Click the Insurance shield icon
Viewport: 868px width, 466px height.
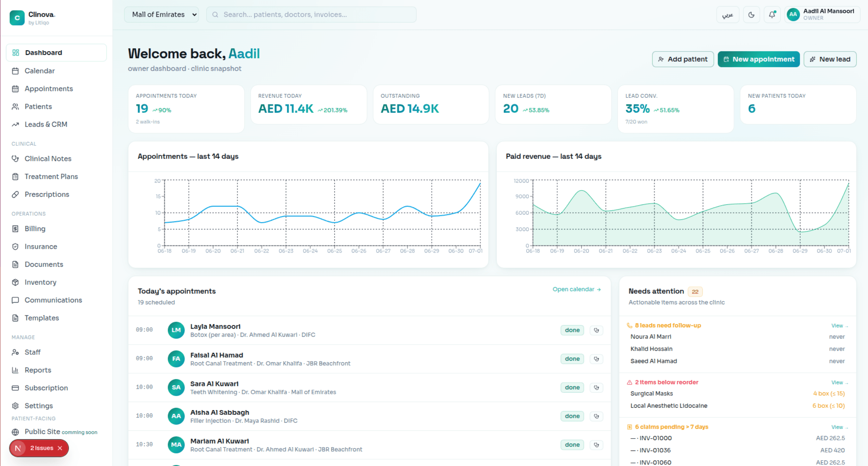coord(15,247)
